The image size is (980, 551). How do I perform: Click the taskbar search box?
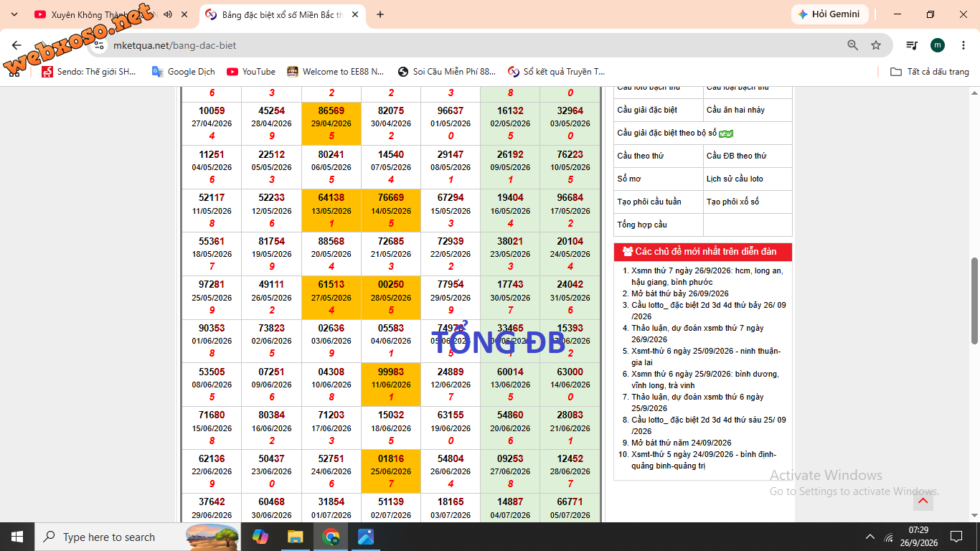139,537
